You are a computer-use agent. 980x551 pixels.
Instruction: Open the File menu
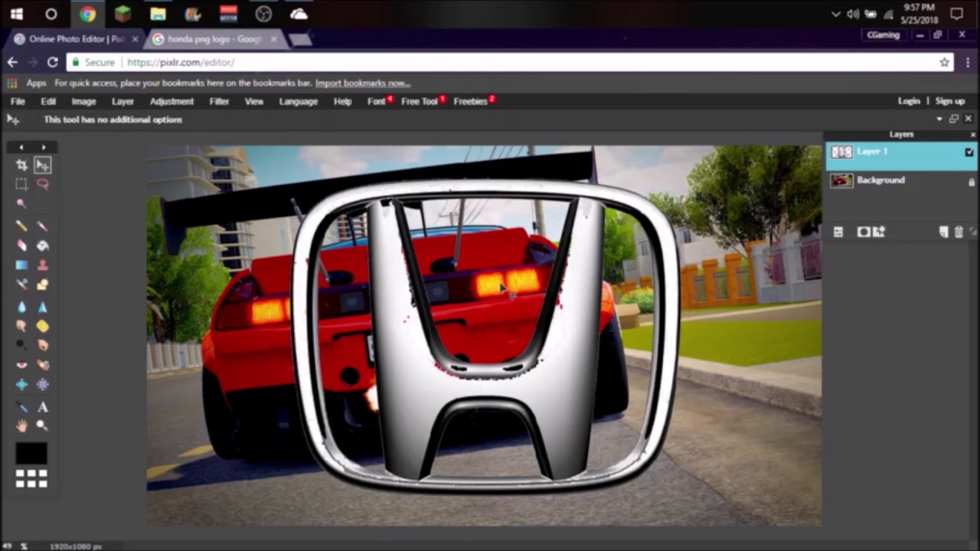click(x=18, y=101)
